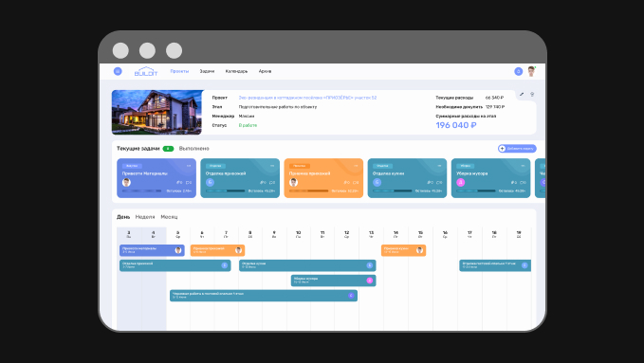Open the Отделка кухни timeline bar
Viewport: 644px width, 363px height.
coord(307,265)
